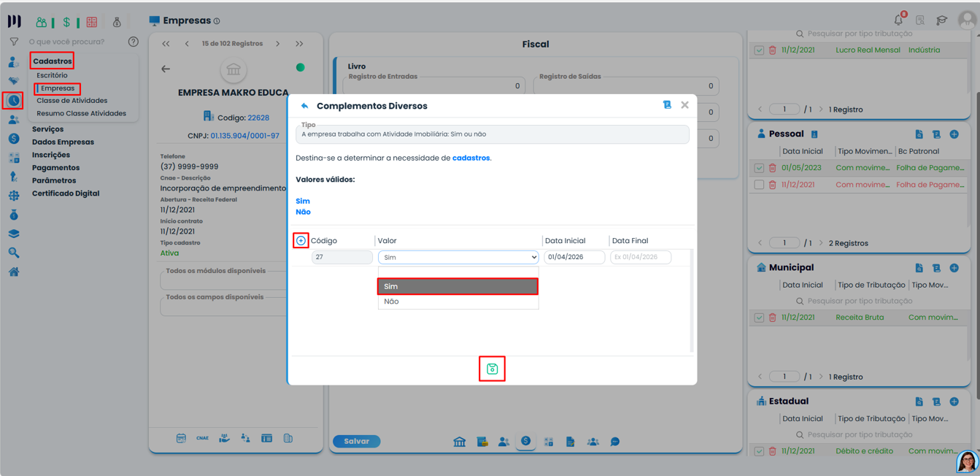
Task: Toggle the green status dot on company card
Action: [x=300, y=67]
